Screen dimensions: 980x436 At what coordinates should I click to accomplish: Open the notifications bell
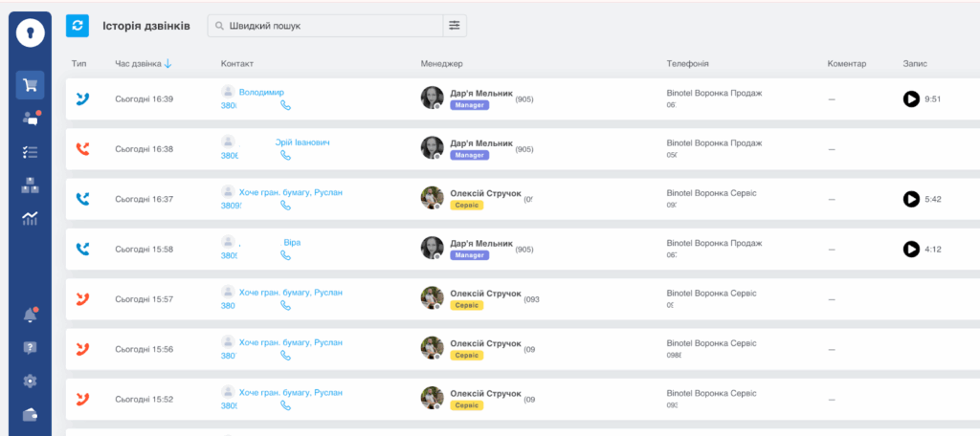click(x=30, y=316)
